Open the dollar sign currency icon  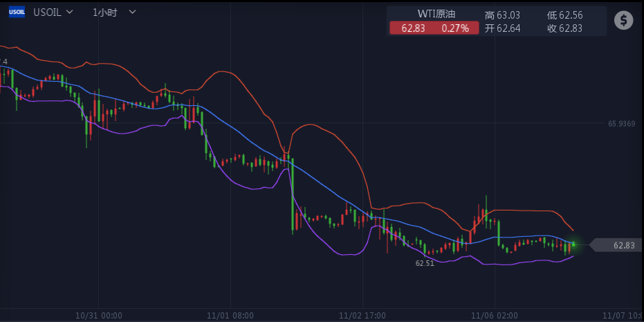coord(623,20)
